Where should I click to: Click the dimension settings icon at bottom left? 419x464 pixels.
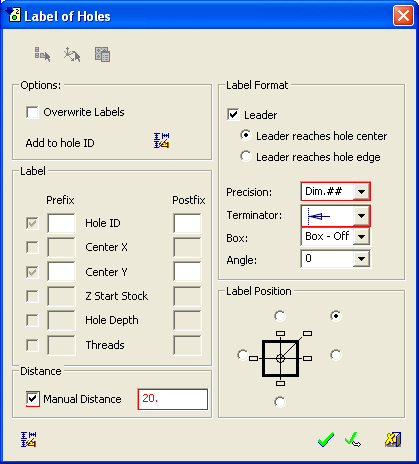click(28, 439)
